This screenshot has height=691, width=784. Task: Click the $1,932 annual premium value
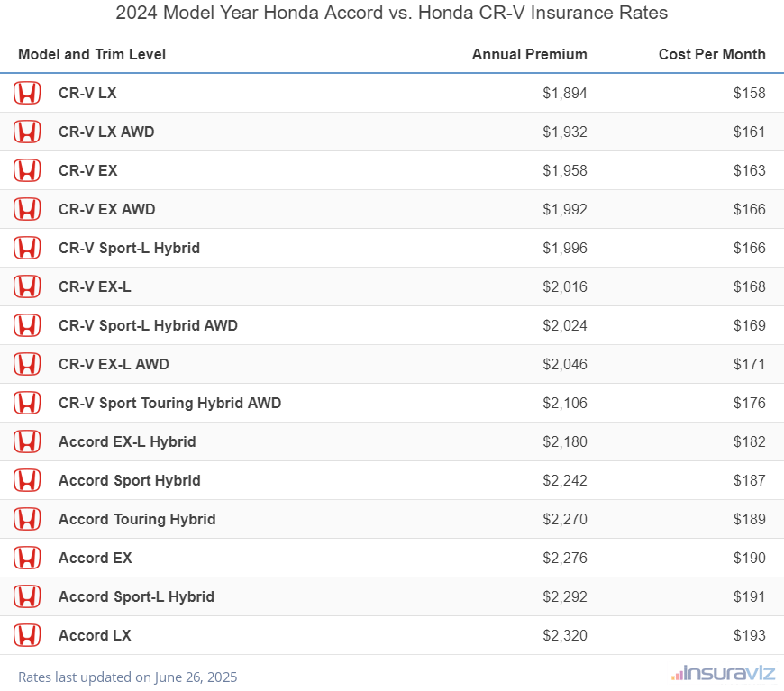pyautogui.click(x=565, y=132)
